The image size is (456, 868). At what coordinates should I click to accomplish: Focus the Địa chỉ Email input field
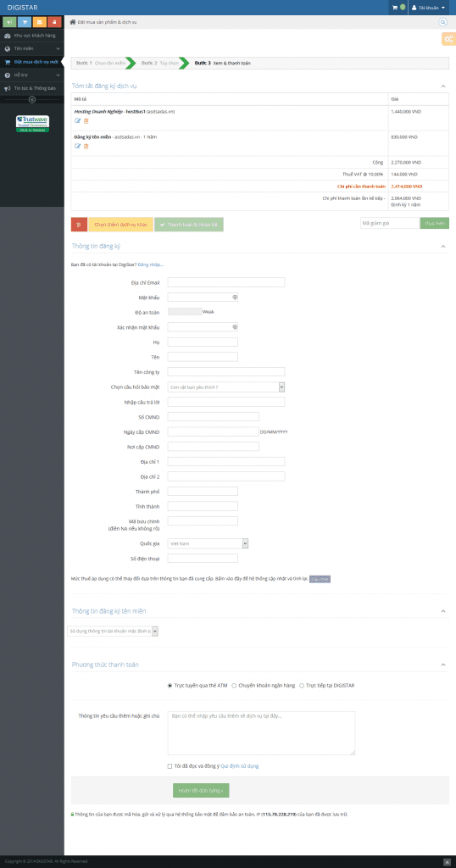(x=226, y=282)
